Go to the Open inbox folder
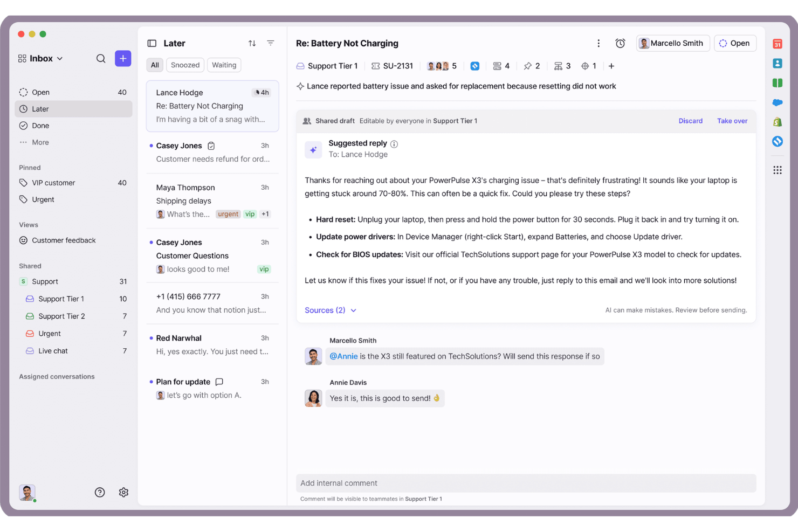The image size is (798, 532). [73, 92]
